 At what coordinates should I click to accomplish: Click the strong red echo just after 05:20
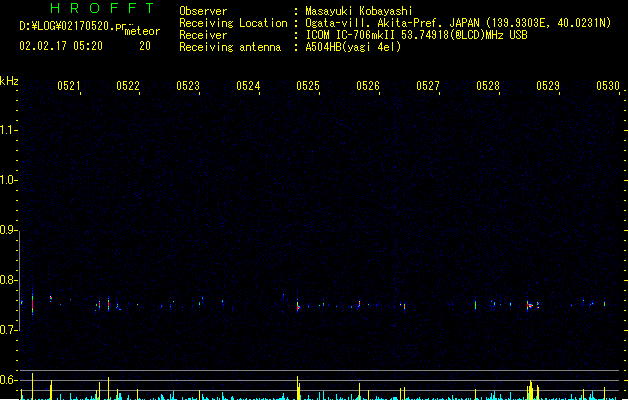pos(32,304)
